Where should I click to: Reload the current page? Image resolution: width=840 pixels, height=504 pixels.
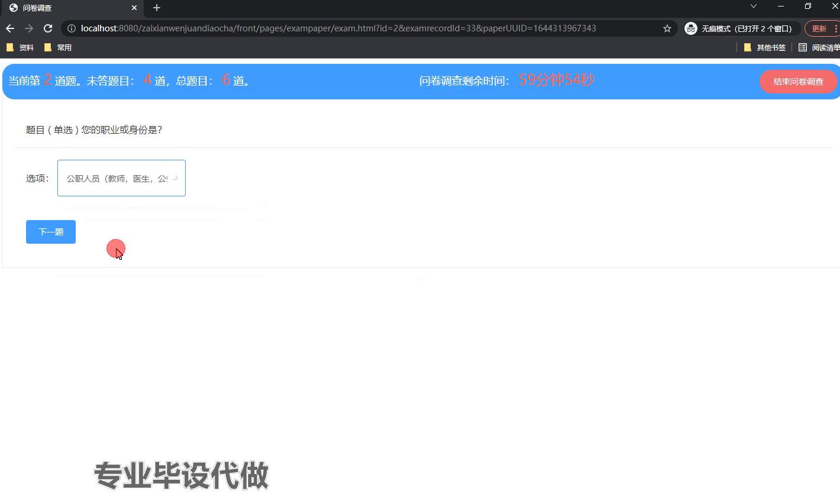(48, 28)
